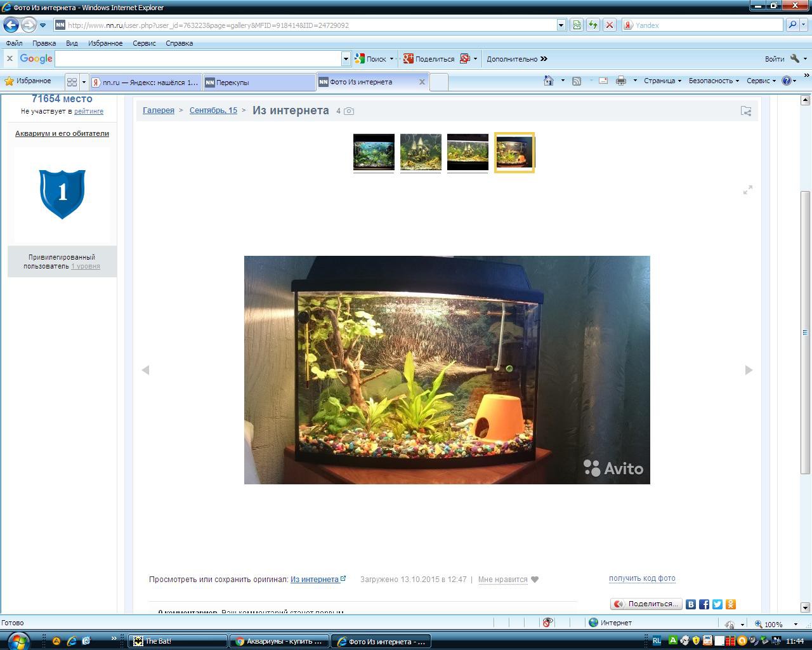
Task: Share the photo on Odnoklassniki
Action: coord(731,604)
